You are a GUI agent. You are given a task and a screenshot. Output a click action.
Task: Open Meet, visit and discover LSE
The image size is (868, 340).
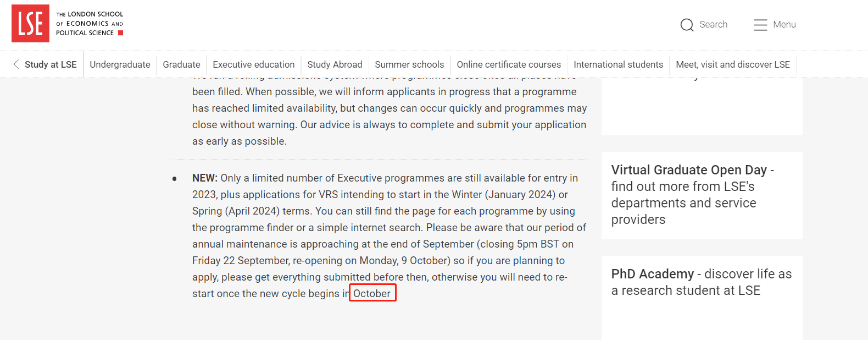tap(732, 64)
